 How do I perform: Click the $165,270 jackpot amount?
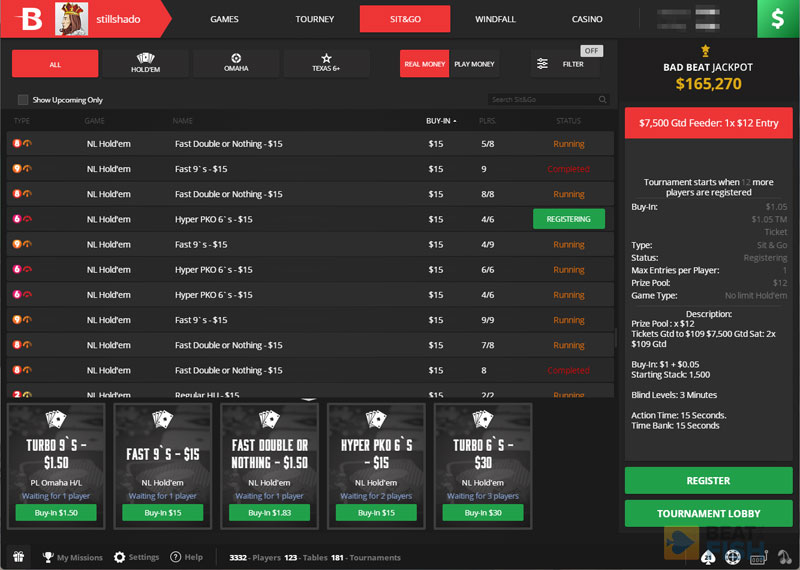(x=708, y=84)
